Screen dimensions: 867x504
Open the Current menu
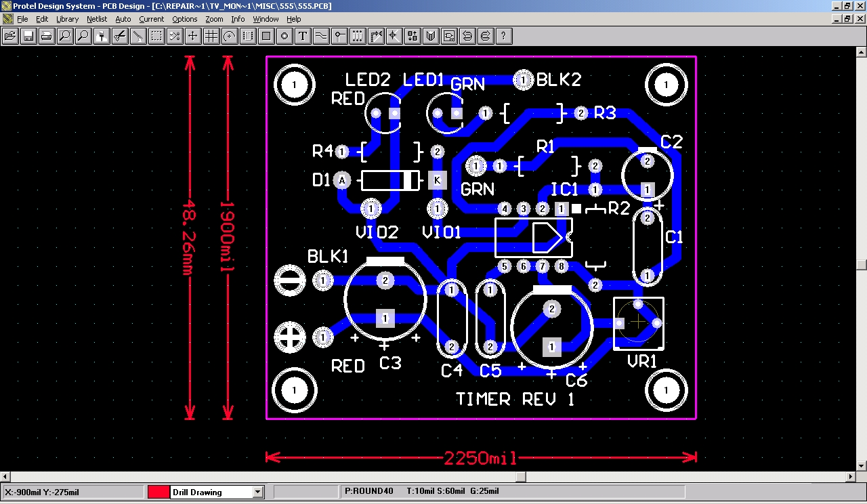(152, 19)
